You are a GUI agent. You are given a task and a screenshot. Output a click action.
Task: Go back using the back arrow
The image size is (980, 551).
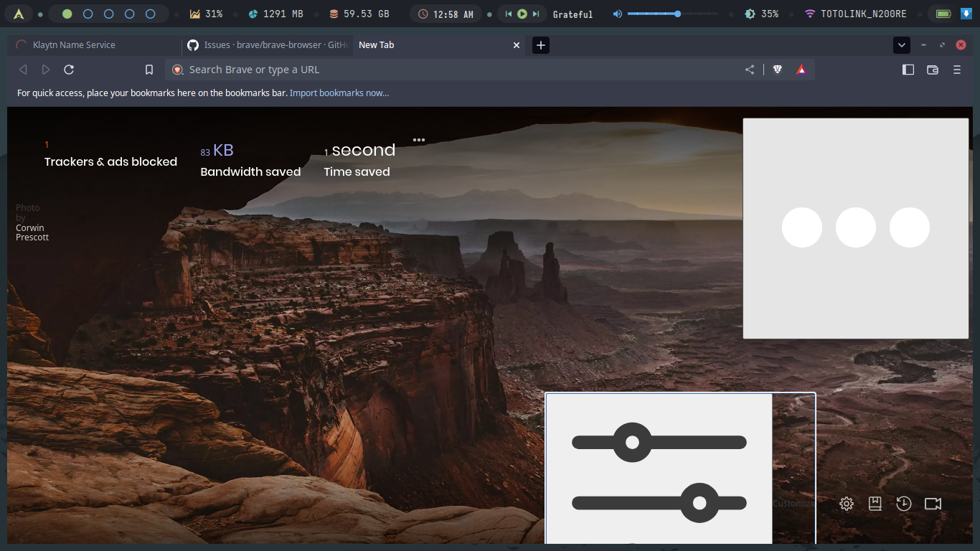[x=23, y=70]
